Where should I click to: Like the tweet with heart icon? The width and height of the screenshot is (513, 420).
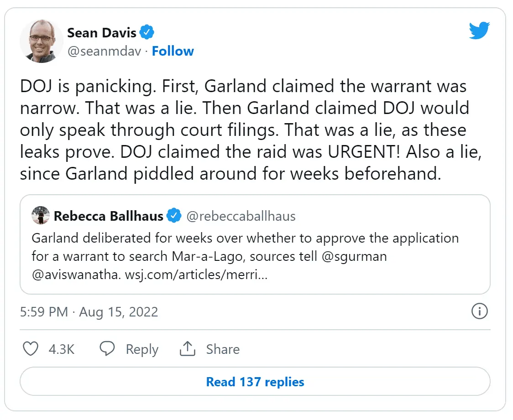click(x=31, y=349)
